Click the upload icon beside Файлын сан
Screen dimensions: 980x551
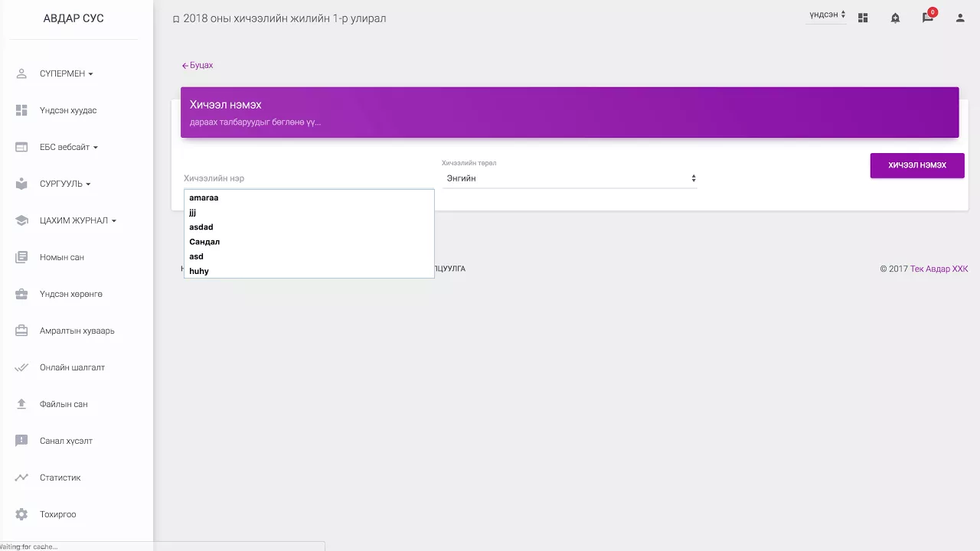click(21, 404)
